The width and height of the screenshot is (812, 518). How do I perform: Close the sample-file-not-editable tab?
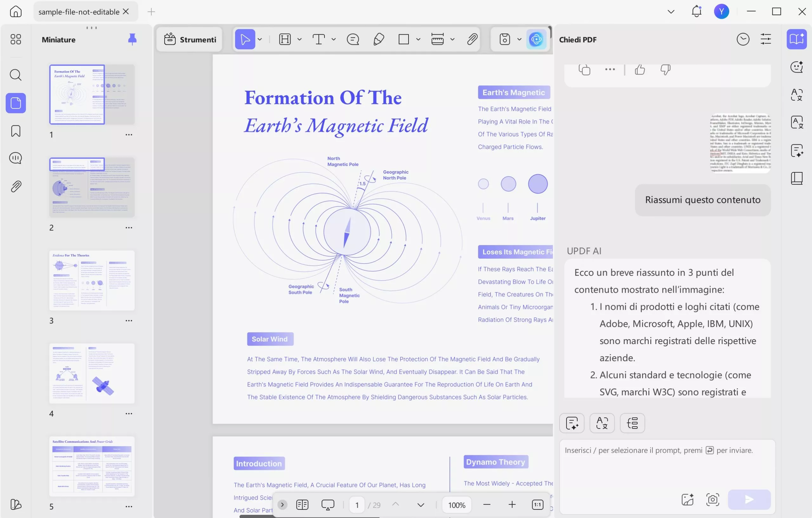126,11
